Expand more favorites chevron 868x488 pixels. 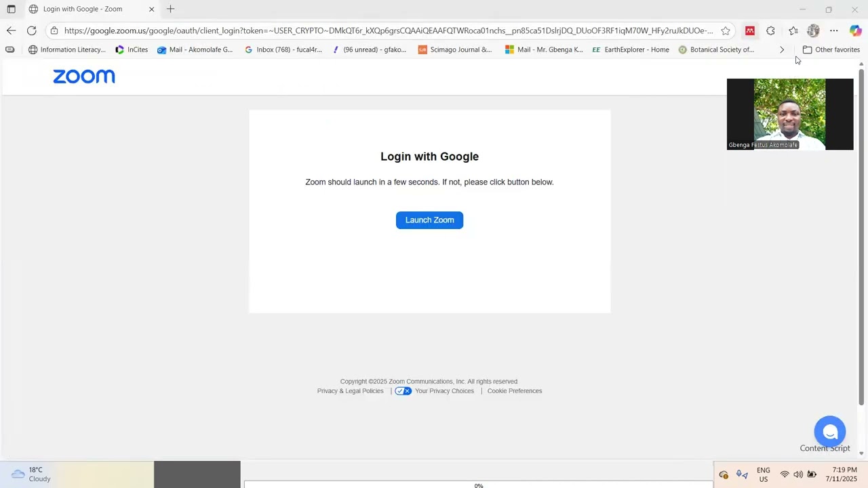[782, 49]
